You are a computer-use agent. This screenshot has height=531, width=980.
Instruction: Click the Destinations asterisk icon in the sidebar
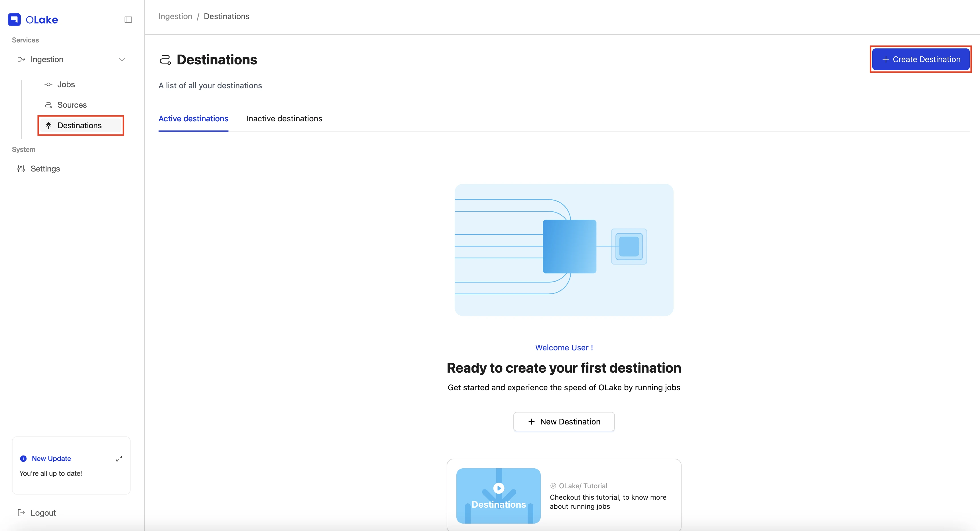coord(48,125)
